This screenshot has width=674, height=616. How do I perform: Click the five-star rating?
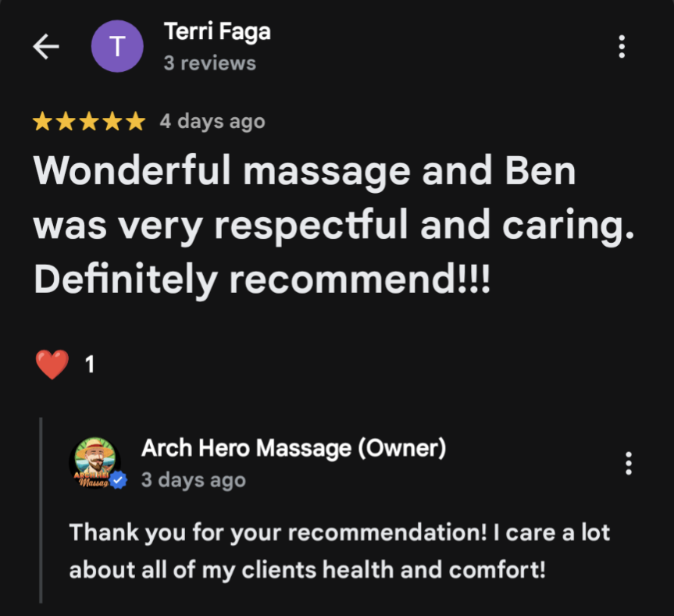click(89, 121)
